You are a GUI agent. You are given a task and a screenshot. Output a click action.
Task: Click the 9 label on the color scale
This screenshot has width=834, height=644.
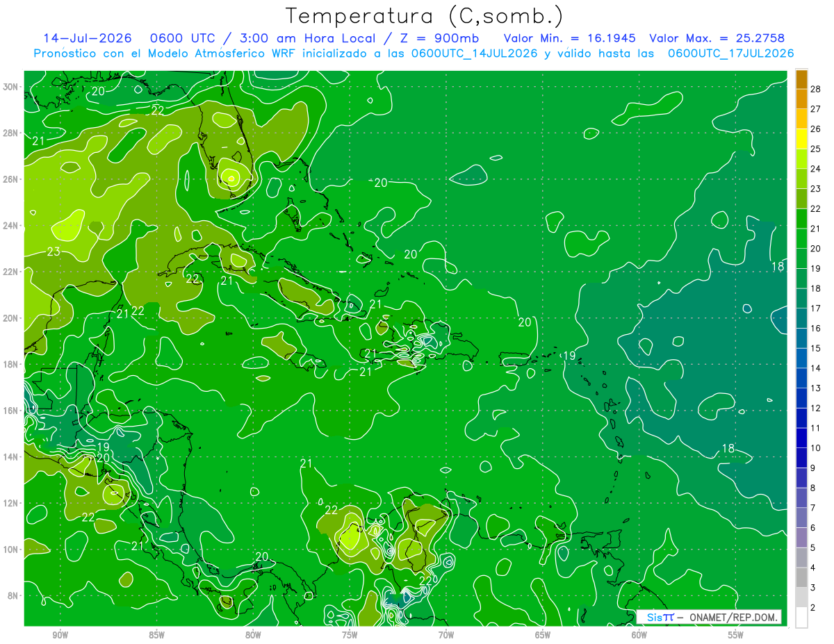812,468
